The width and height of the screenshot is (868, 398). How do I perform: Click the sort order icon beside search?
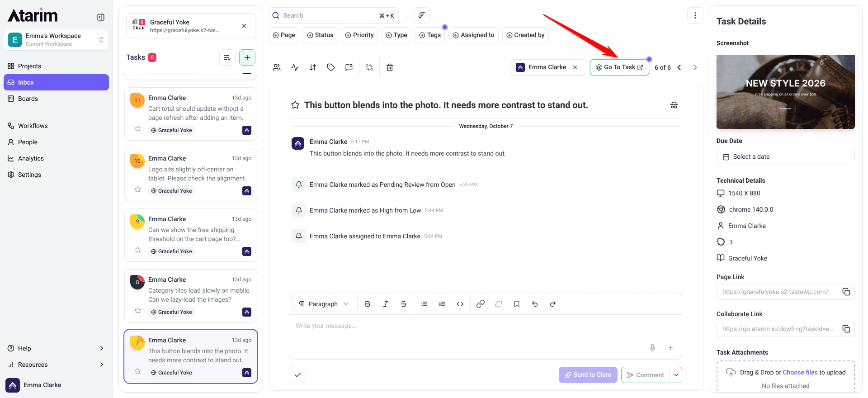click(x=422, y=15)
